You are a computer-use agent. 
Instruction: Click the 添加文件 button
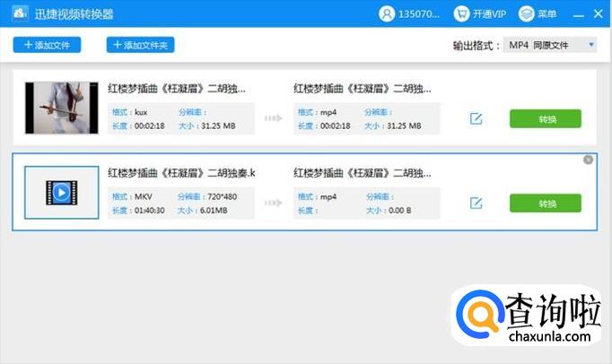[47, 45]
